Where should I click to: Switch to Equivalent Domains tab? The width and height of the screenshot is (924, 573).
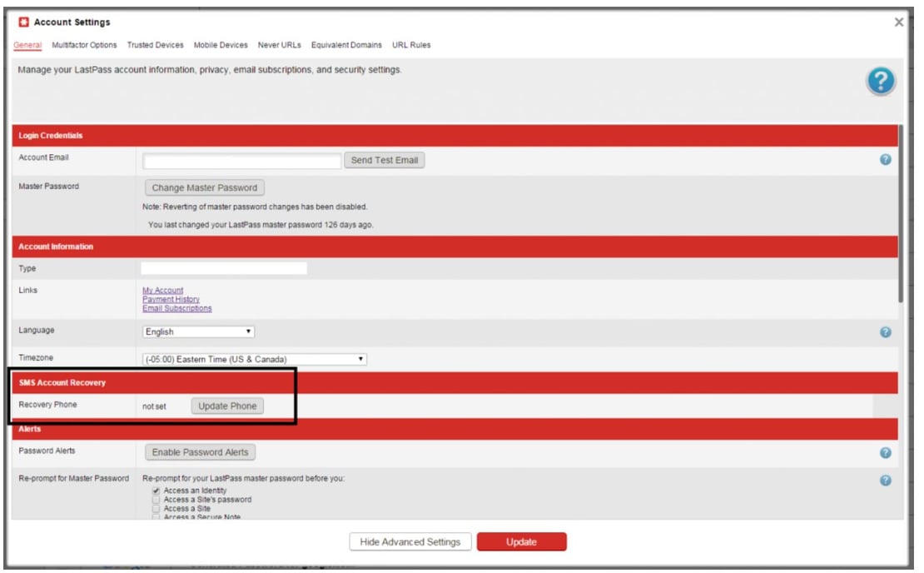point(346,45)
